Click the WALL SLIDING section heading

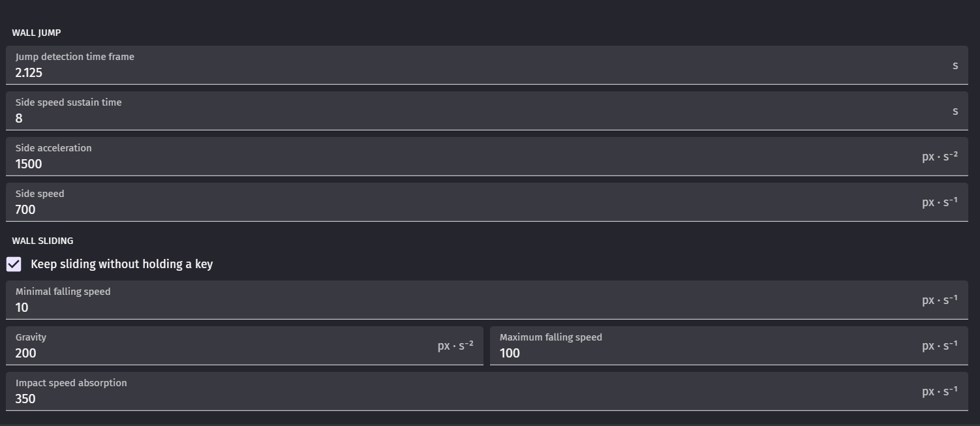coord(42,241)
